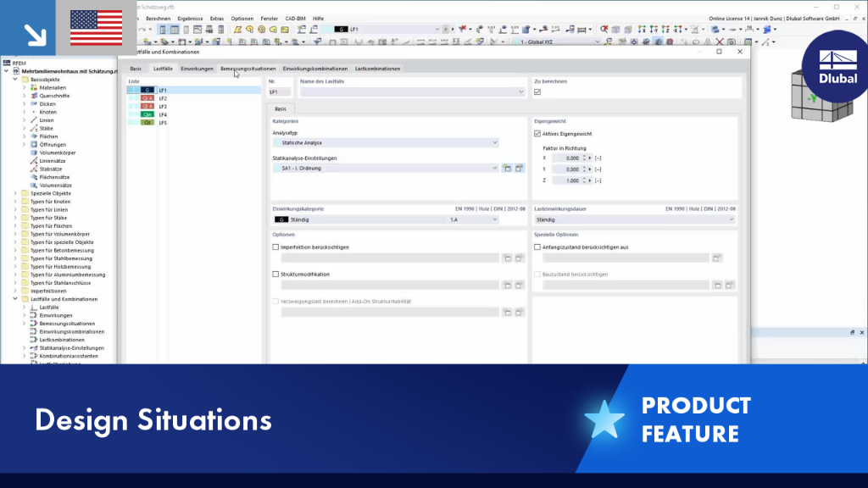Click the new imperfection icon beside Imperfektion field
Screen dimensions: 868x488
click(x=507, y=258)
